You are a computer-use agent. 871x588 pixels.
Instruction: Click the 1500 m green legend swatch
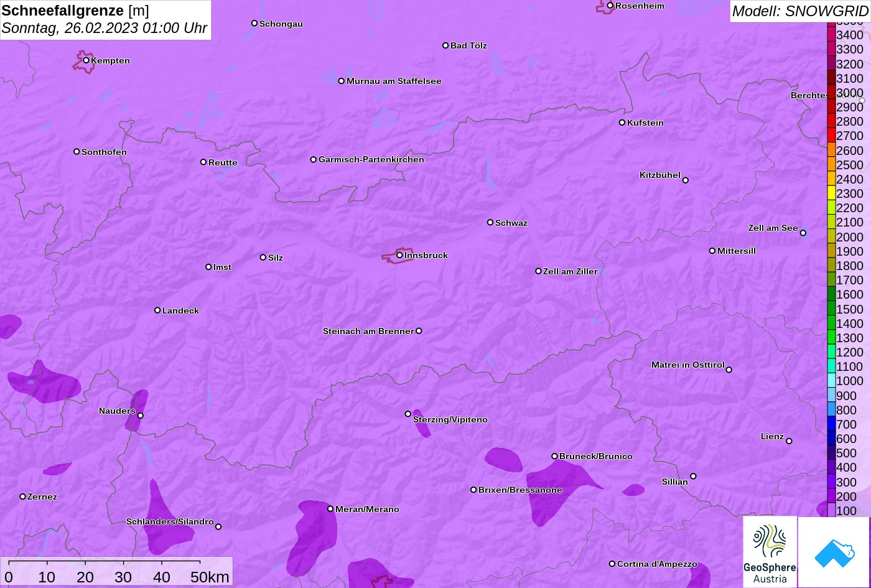click(831, 309)
